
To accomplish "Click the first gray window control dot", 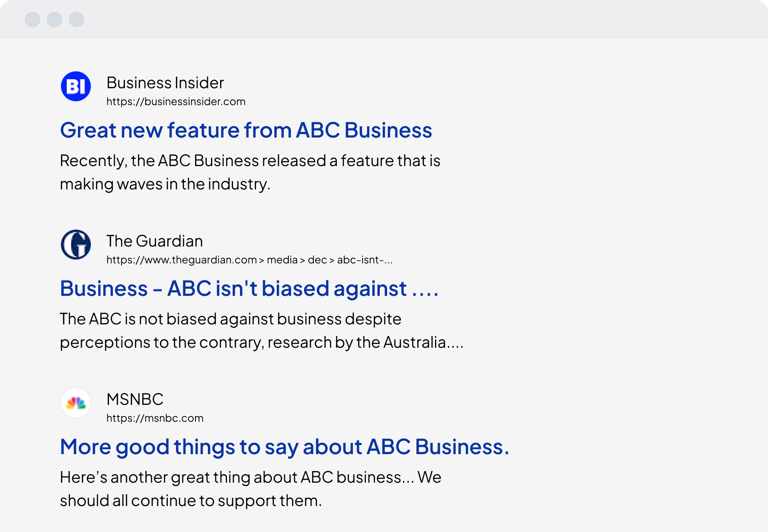I will tap(32, 19).
